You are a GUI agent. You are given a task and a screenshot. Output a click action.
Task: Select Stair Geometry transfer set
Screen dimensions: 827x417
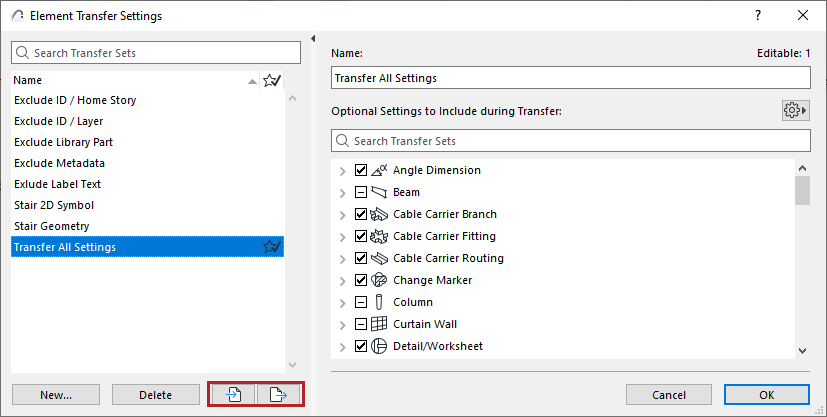coord(52,226)
